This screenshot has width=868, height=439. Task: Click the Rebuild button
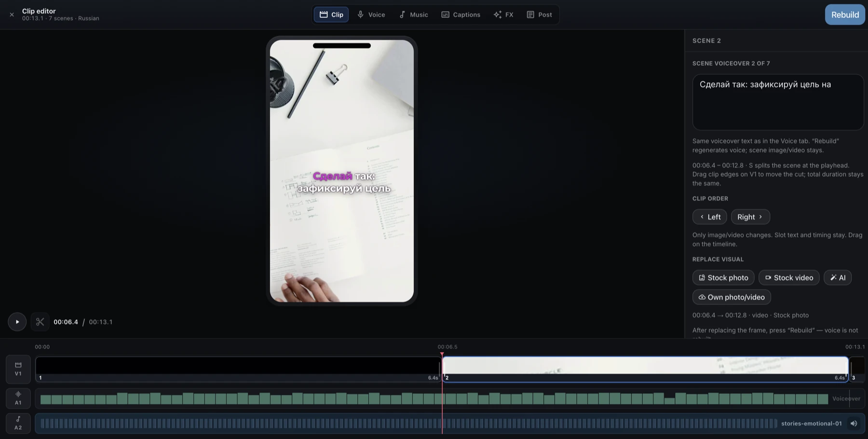[845, 14]
